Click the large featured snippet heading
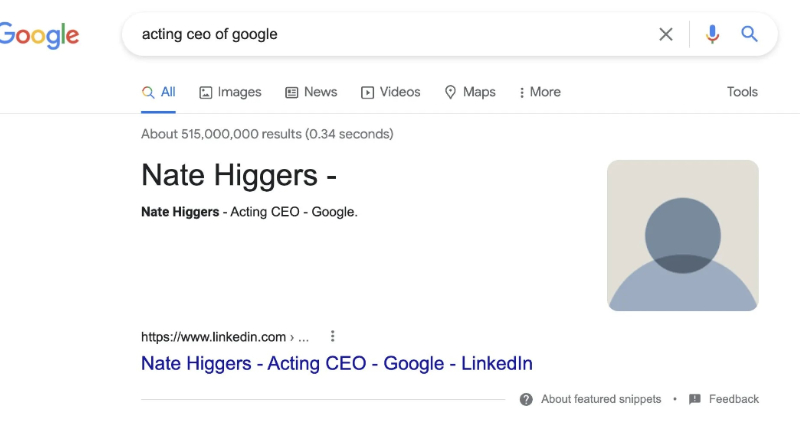800x445 pixels. (x=239, y=175)
